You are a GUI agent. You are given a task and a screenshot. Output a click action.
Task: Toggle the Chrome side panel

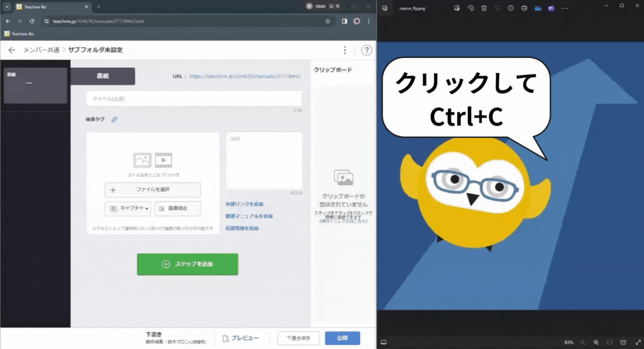click(x=344, y=21)
